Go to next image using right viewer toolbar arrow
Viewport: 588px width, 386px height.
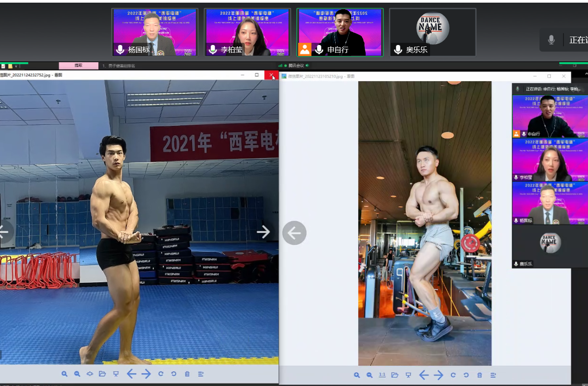(x=438, y=375)
